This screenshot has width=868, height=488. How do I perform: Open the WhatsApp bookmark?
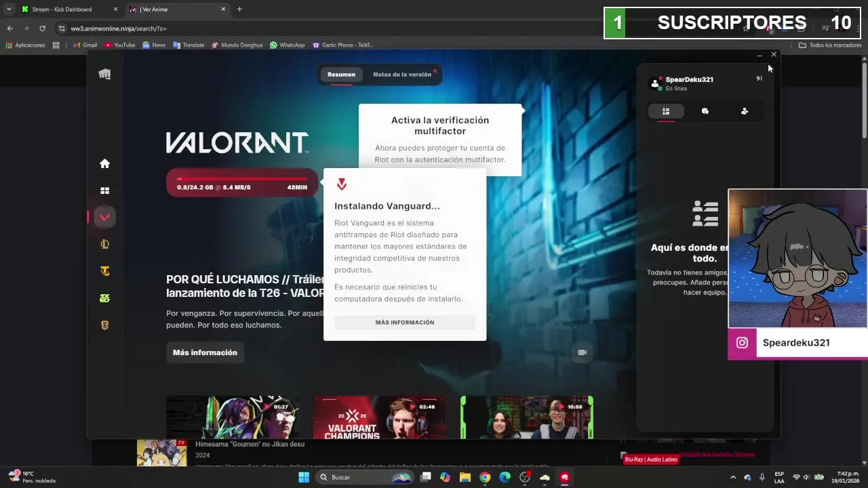coord(288,45)
